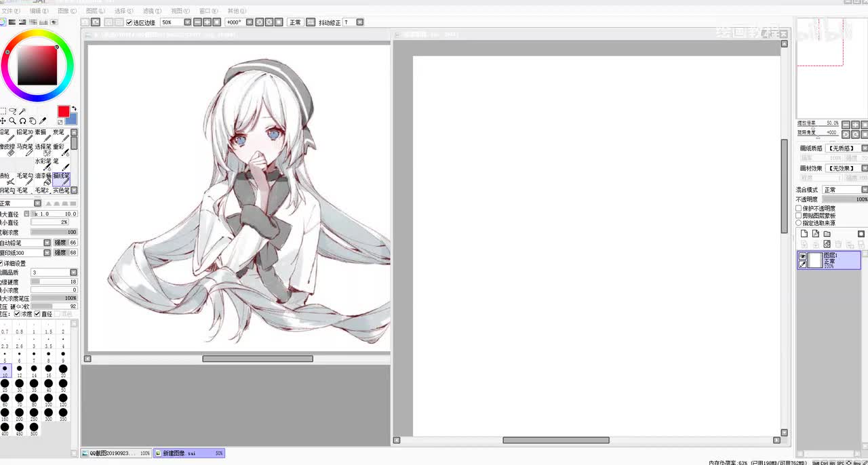Select the magic wand tool
The image size is (868, 465).
coord(22,111)
